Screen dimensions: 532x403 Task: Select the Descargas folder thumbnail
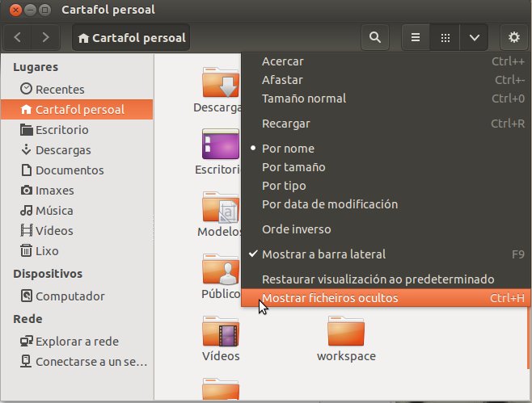[221, 82]
